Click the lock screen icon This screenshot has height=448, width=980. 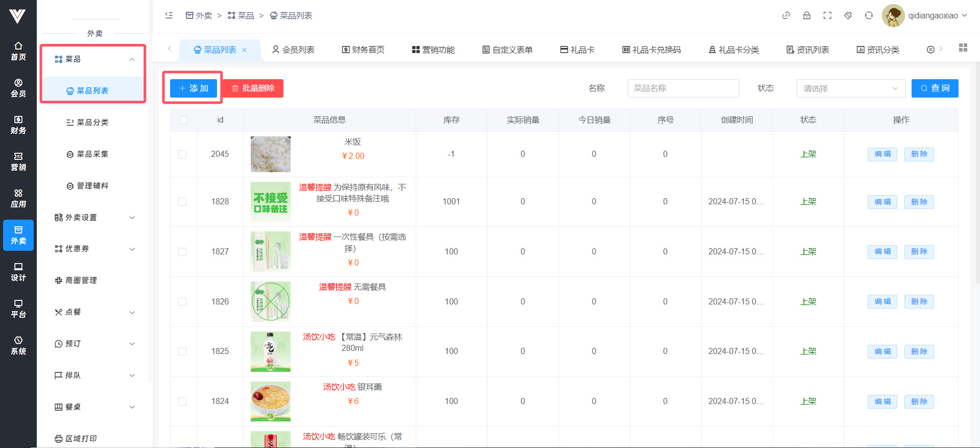click(807, 15)
